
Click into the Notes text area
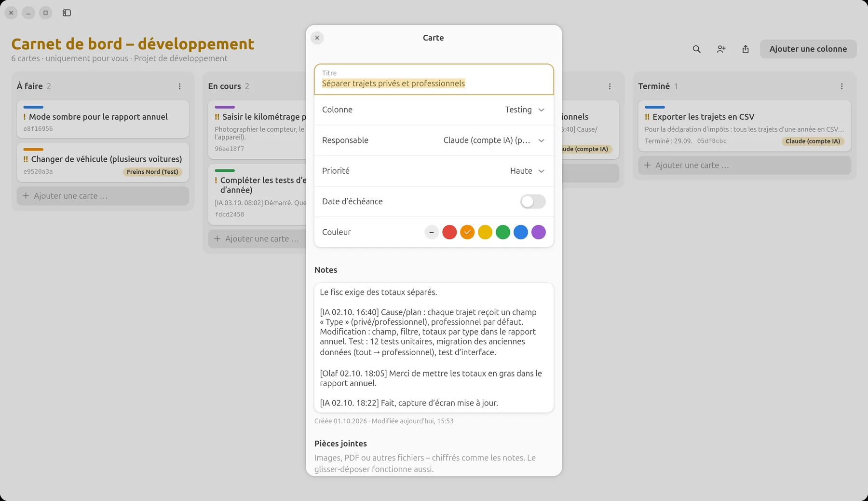pos(434,348)
